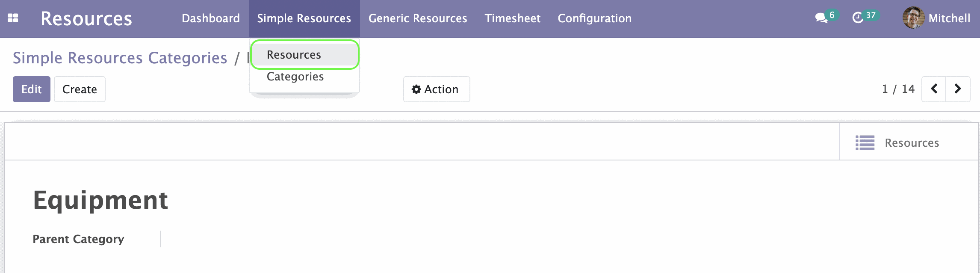The width and height of the screenshot is (980, 273).
Task: Expand the Simple Resources menu
Action: (x=304, y=18)
